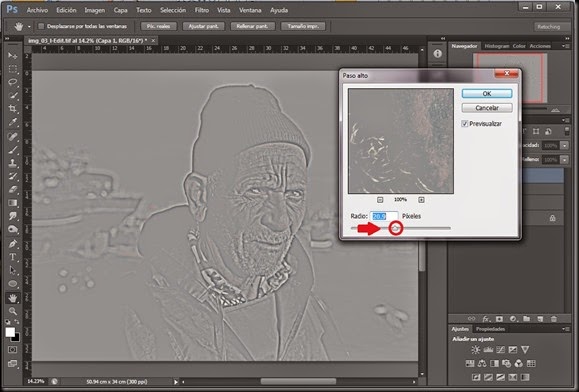The image size is (579, 392).
Task: Toggle Desplazarse por todas las ventanas checkbox
Action: (41, 26)
